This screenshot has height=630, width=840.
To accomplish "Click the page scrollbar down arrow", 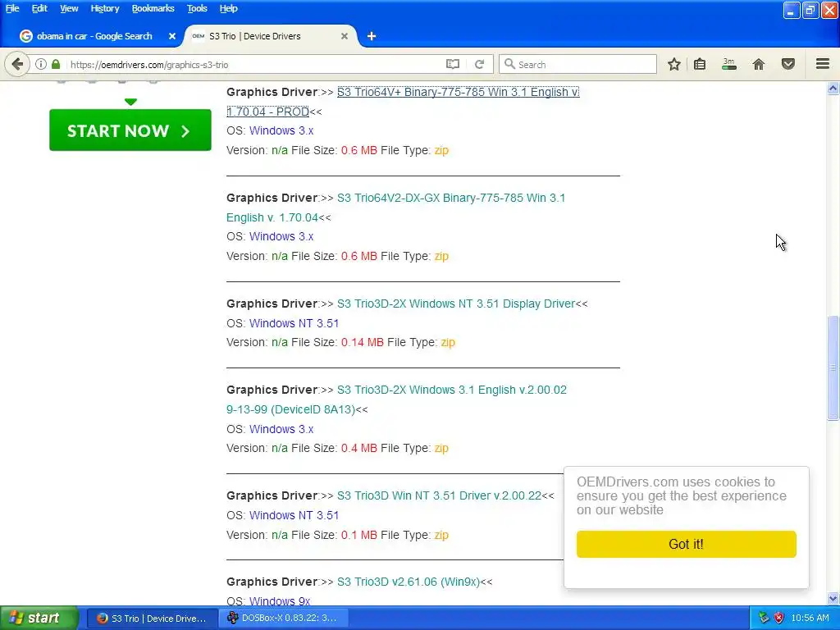I will coord(833,598).
